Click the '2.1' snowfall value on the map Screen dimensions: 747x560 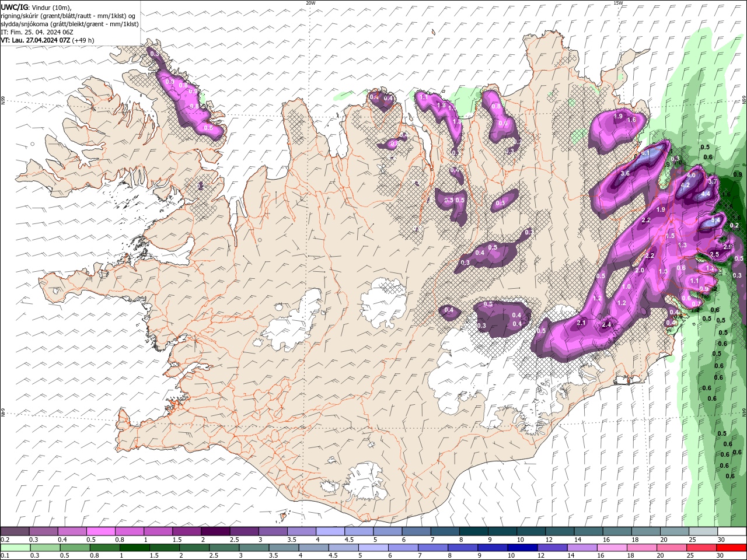coord(581,323)
